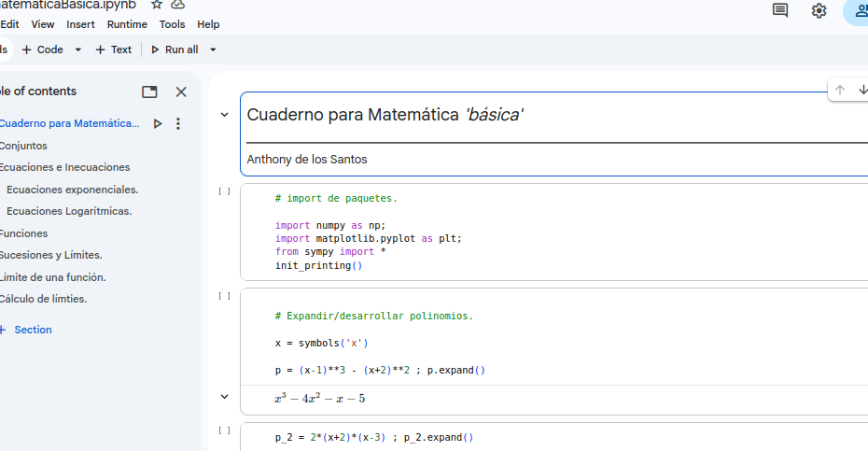Open the settings gear icon
868x451 pixels.
pyautogui.click(x=819, y=10)
